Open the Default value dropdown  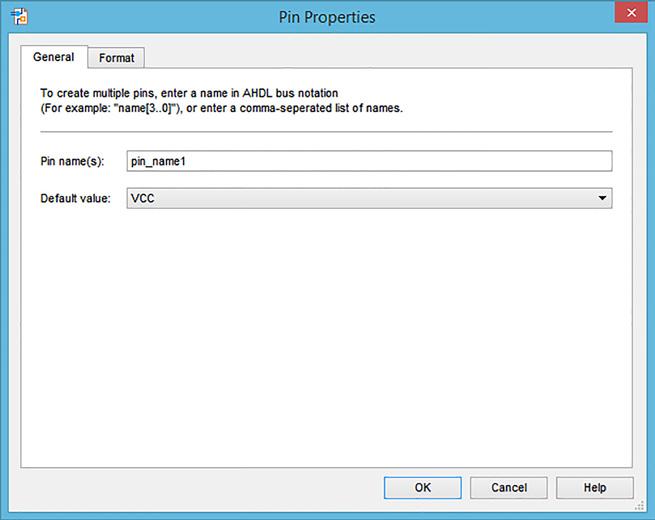click(x=369, y=198)
